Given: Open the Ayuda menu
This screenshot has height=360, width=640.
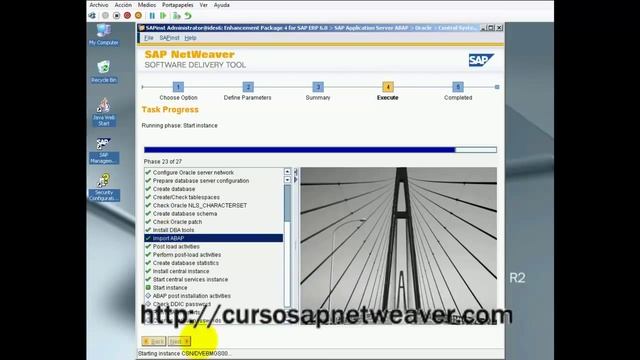Looking at the screenshot, I should tap(222, 5).
